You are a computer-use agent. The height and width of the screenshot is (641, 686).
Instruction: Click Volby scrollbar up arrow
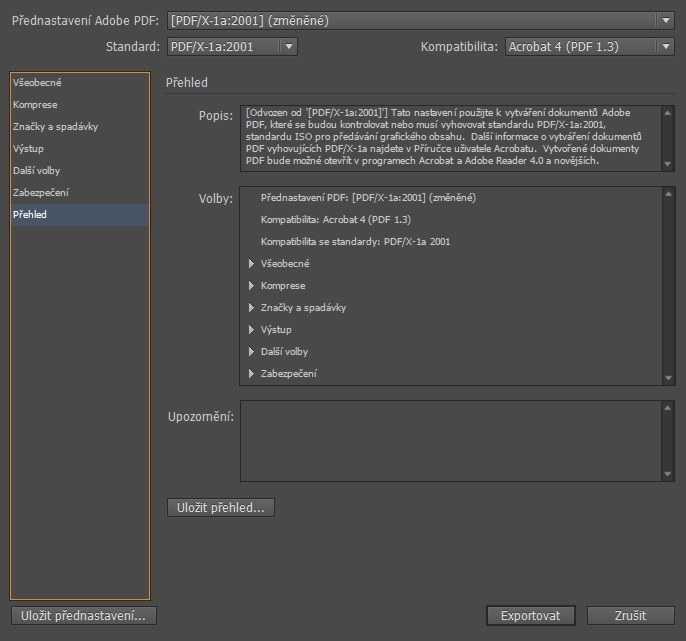[x=668, y=194]
